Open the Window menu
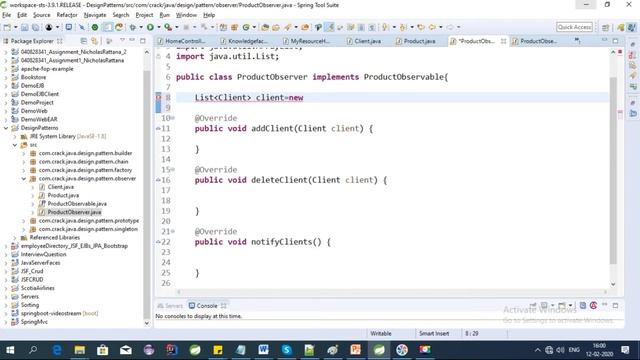 (x=186, y=15)
